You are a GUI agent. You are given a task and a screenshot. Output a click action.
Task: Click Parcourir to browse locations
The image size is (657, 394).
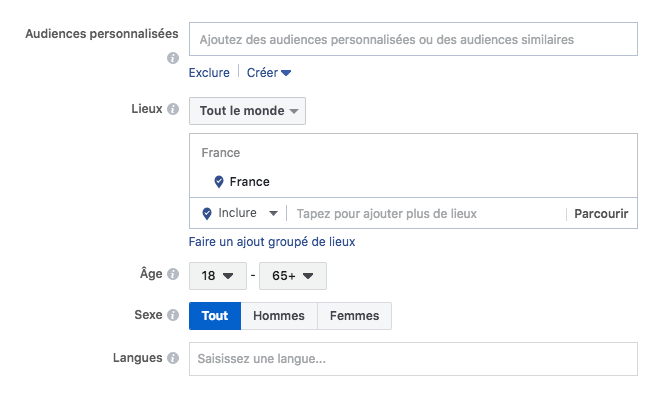(x=601, y=214)
